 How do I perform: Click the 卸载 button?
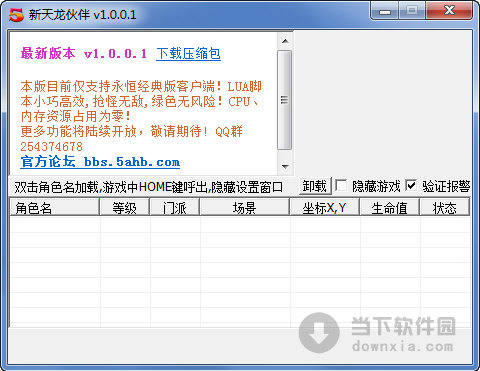coord(315,186)
